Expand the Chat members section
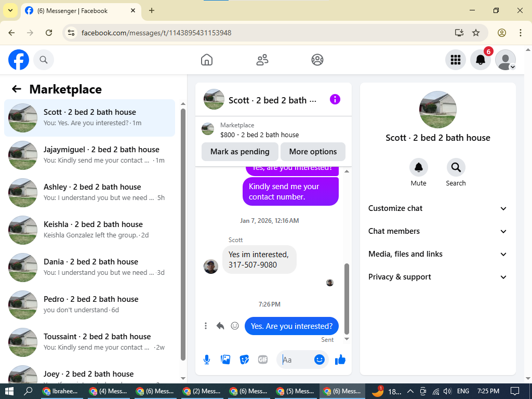Viewport: 532px width, 399px height. pyautogui.click(x=437, y=231)
